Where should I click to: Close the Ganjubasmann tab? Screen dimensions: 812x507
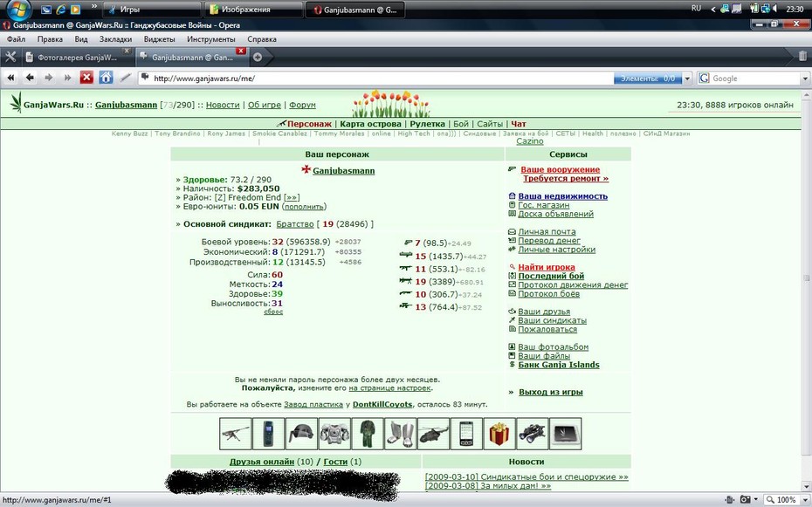pyautogui.click(x=241, y=51)
